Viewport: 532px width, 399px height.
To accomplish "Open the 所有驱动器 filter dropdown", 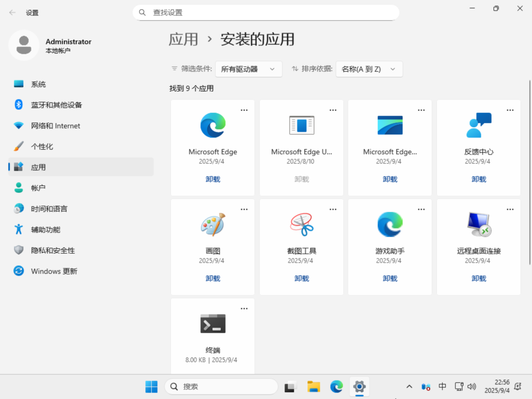I will [x=248, y=69].
